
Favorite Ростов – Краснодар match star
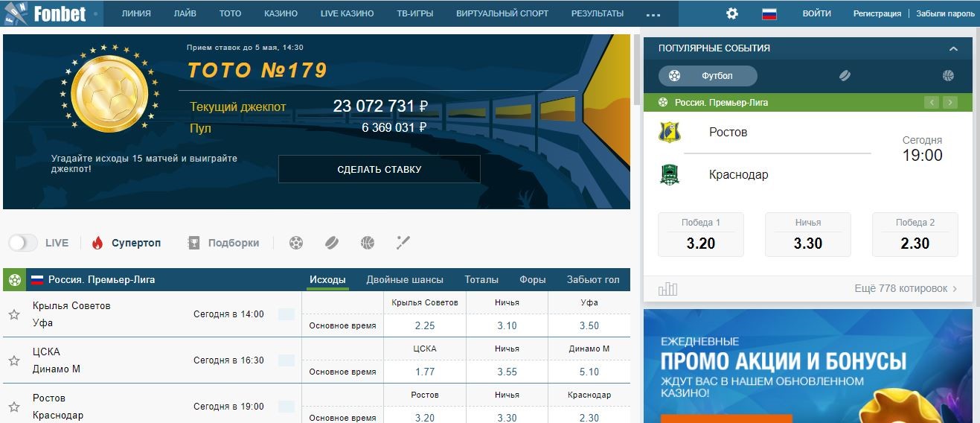coord(13,407)
